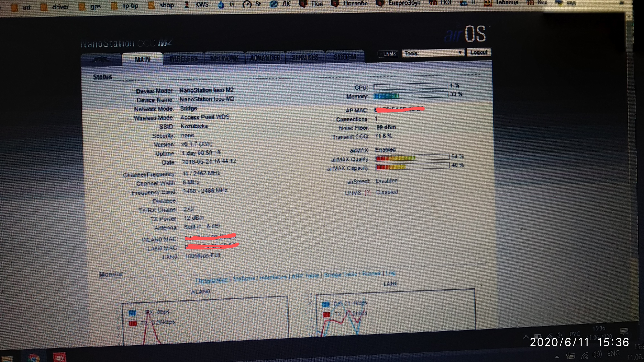Open the Ubiquiti logo tab
The height and width of the screenshot is (362, 644).
101,60
